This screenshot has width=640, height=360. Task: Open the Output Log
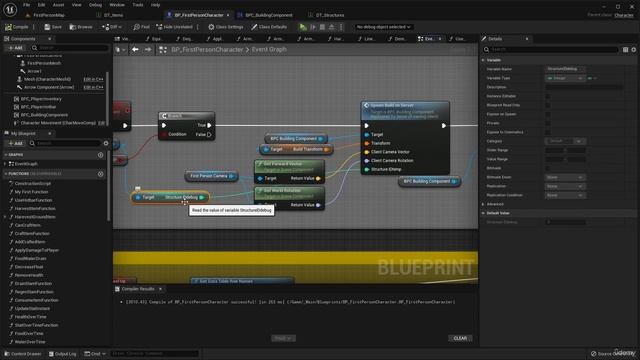click(62, 354)
